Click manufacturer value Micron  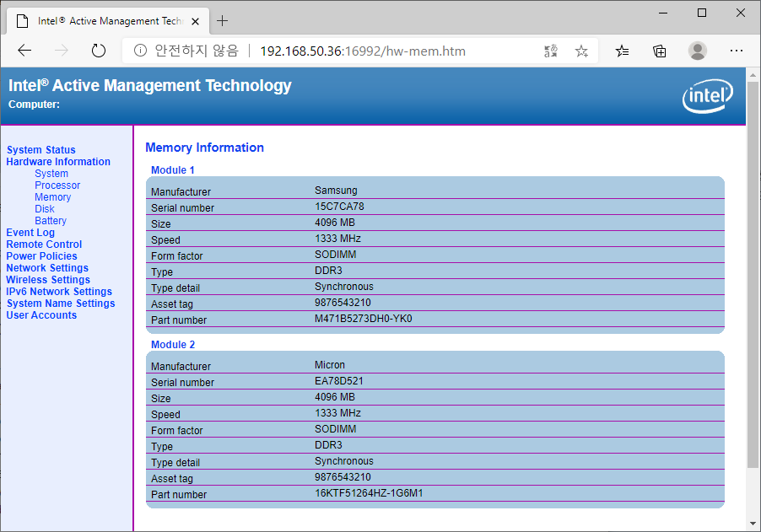click(x=330, y=365)
